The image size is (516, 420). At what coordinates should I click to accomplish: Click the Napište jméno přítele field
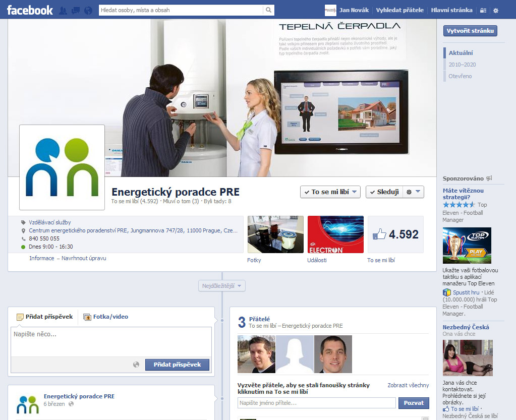pyautogui.click(x=317, y=403)
